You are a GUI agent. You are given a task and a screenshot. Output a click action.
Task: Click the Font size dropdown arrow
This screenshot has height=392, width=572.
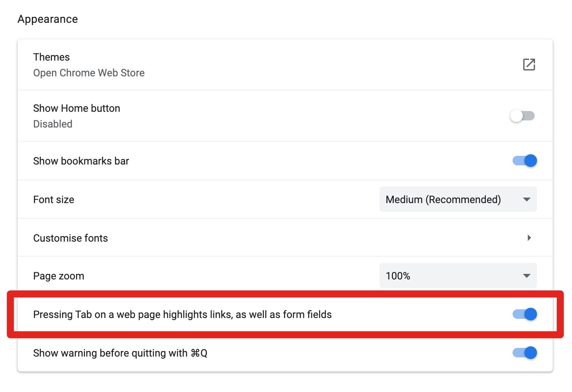point(527,200)
